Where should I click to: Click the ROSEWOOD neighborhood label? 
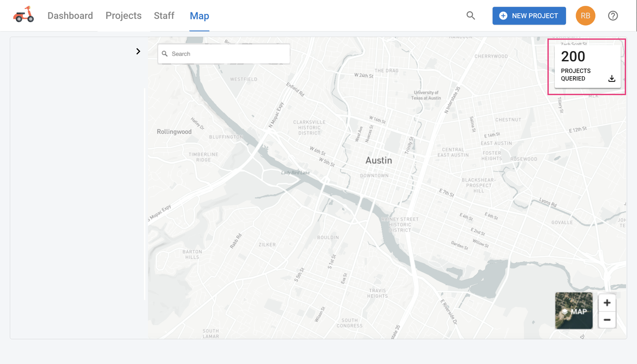(x=524, y=159)
